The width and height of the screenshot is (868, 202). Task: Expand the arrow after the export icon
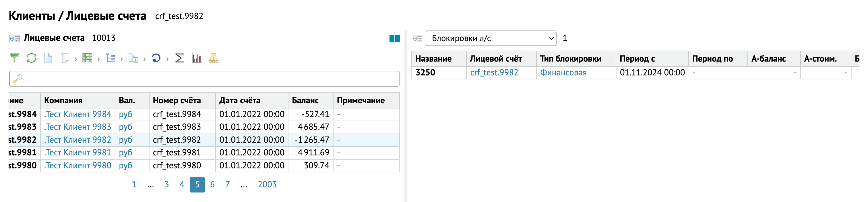(x=144, y=59)
